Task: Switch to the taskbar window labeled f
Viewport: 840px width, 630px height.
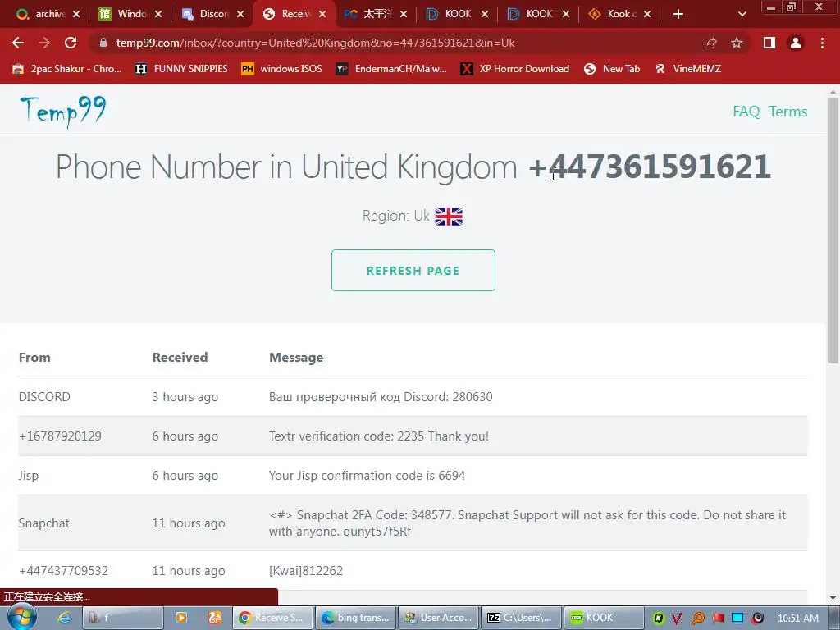Action: point(123,618)
